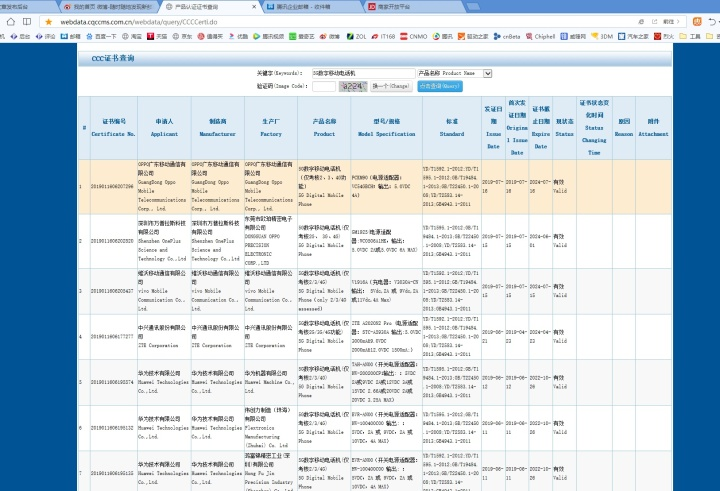Click the CCC证书查询 page heading
The height and width of the screenshot is (491, 720).
pyautogui.click(x=113, y=58)
